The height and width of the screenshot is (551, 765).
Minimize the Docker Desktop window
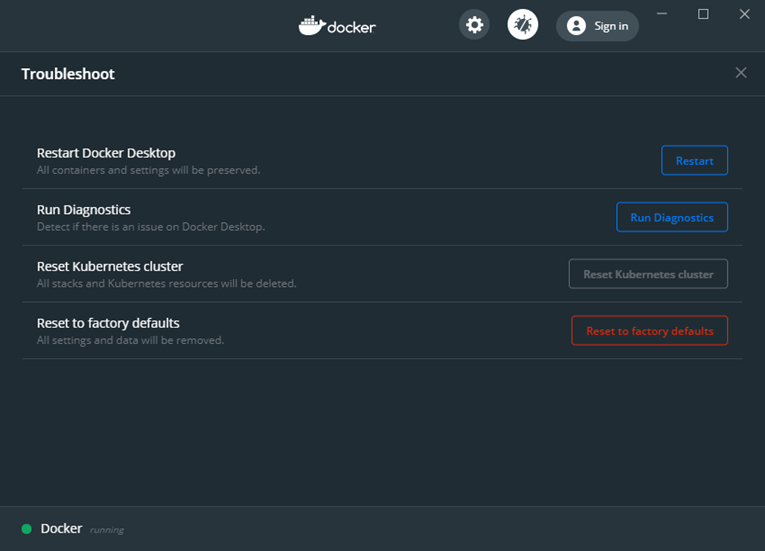pos(662,14)
